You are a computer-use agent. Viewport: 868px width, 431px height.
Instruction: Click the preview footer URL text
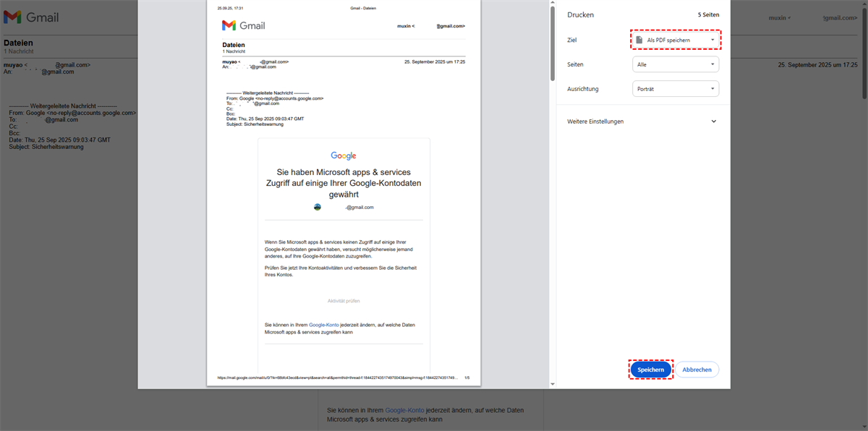click(x=339, y=377)
